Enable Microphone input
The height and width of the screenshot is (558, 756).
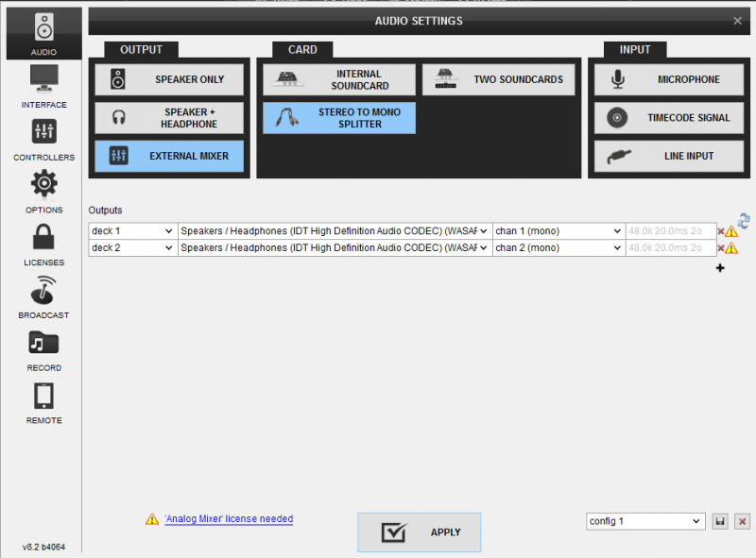pos(669,79)
